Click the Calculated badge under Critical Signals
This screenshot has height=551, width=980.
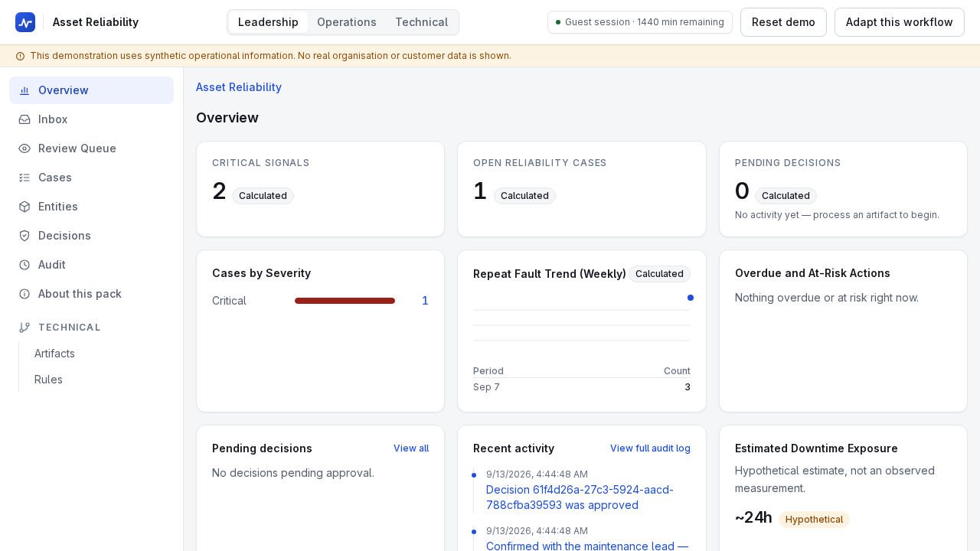(x=263, y=196)
